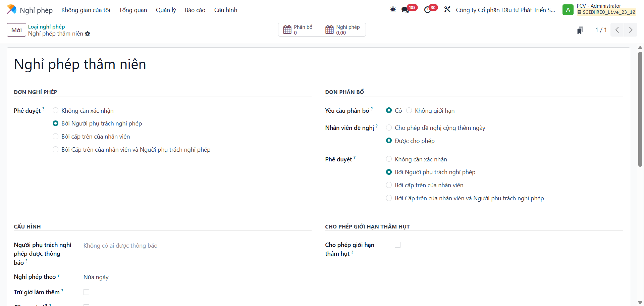Click the bug debug icon
The image size is (644, 306).
coord(393,10)
